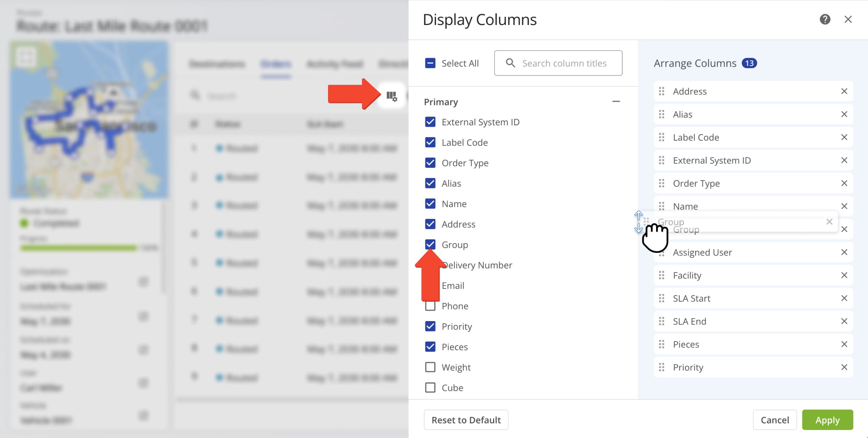Remove SLA Start from arranged columns

click(844, 298)
